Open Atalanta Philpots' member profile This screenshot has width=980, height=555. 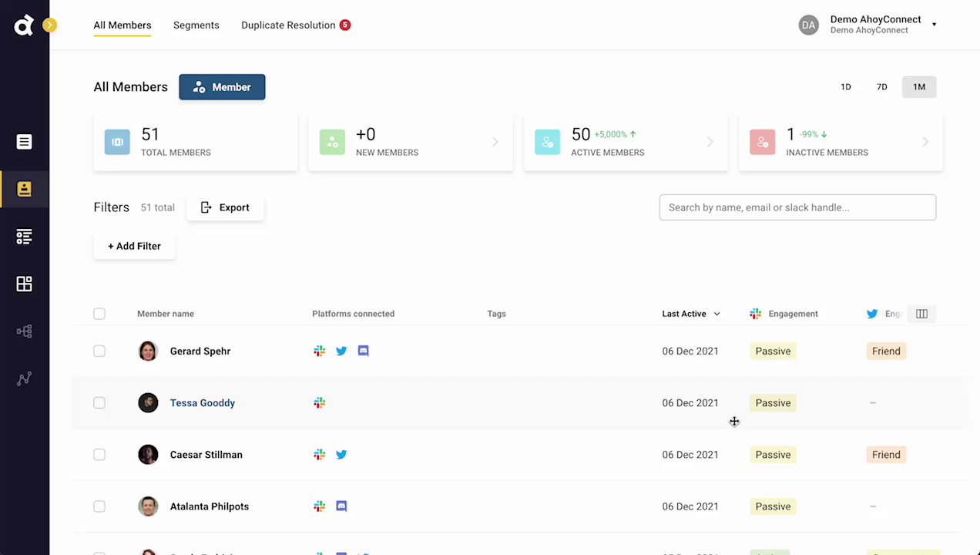(210, 506)
